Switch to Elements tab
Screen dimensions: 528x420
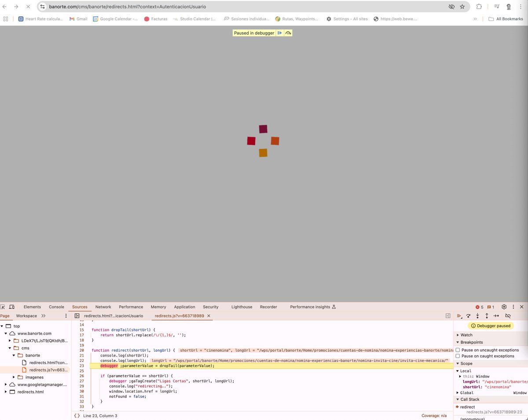pos(32,307)
